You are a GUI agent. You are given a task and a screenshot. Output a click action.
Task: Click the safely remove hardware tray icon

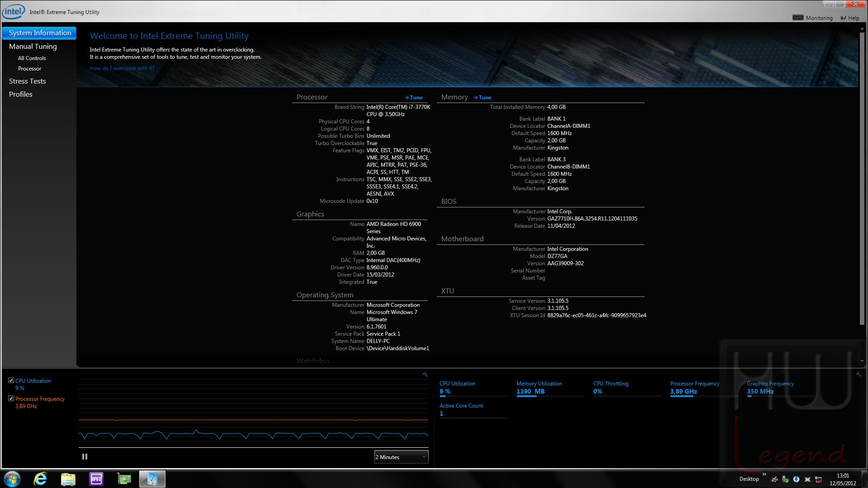(x=785, y=479)
